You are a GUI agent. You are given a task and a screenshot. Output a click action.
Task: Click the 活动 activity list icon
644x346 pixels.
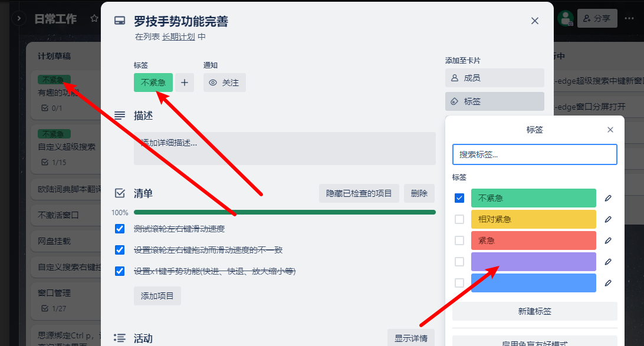tap(120, 338)
